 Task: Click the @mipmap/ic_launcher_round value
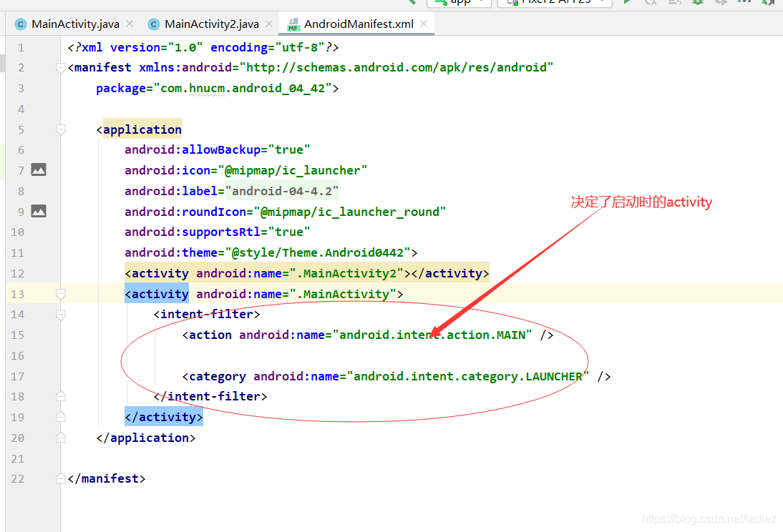[x=349, y=212]
